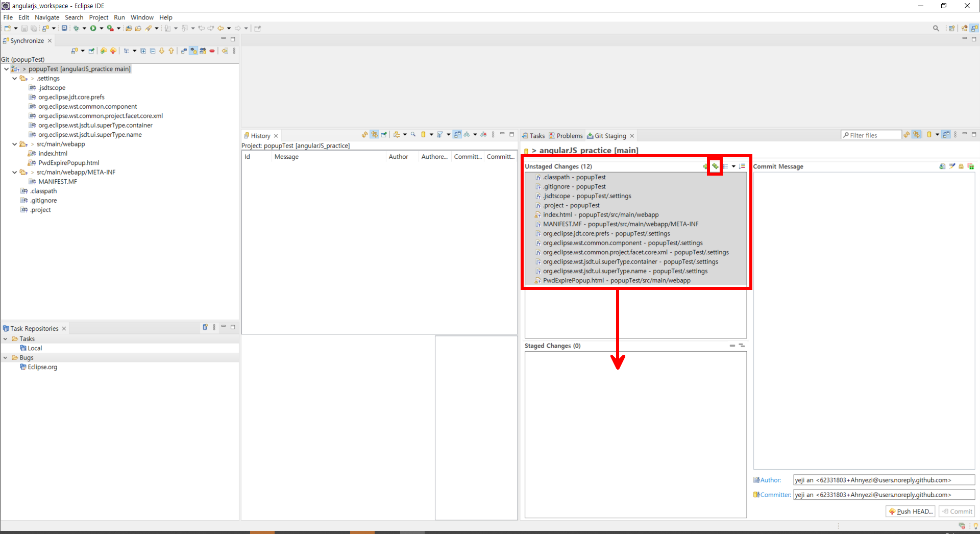The image size is (980, 534).
Task: Click Unstage all icon in Staged Changes
Action: tap(742, 346)
